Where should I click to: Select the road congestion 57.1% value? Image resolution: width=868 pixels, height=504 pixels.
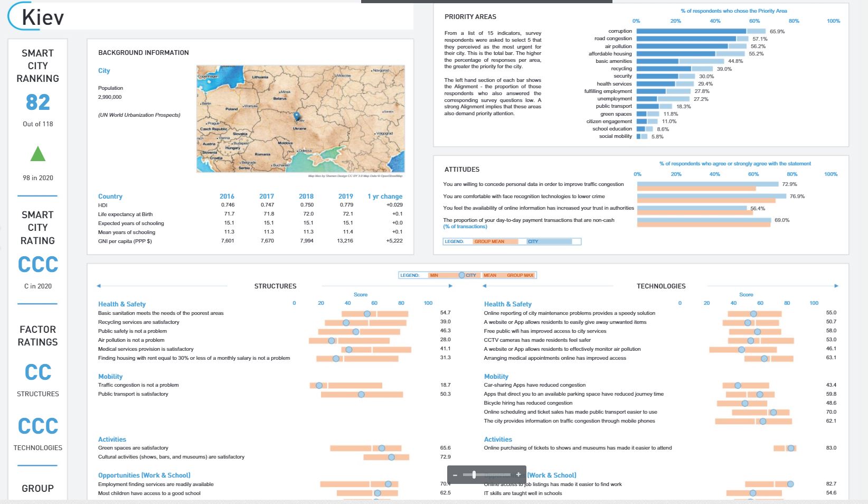tap(760, 39)
